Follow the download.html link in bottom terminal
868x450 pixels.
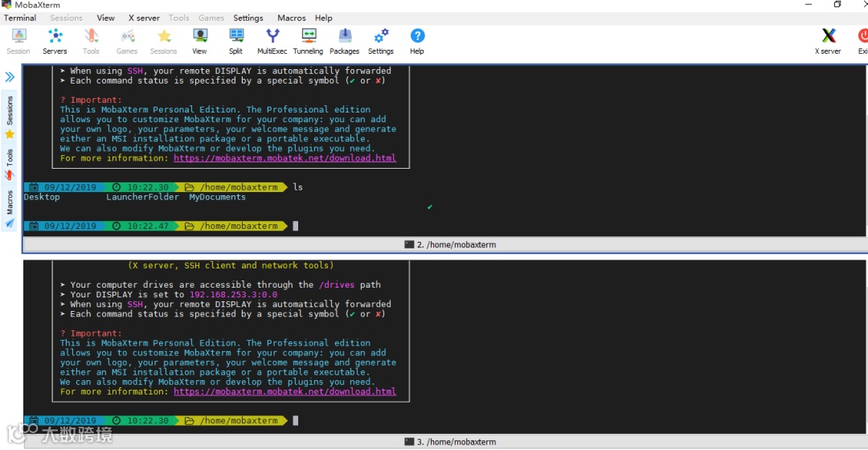285,392
